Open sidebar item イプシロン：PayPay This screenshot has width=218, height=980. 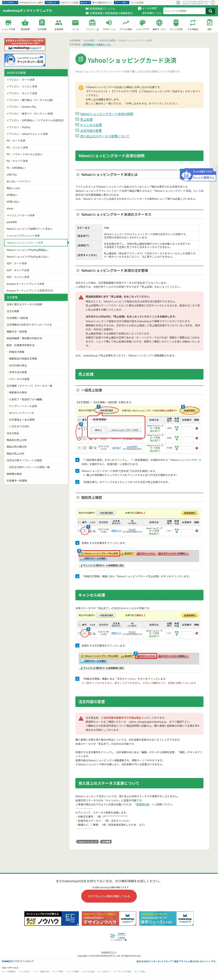coord(36,127)
